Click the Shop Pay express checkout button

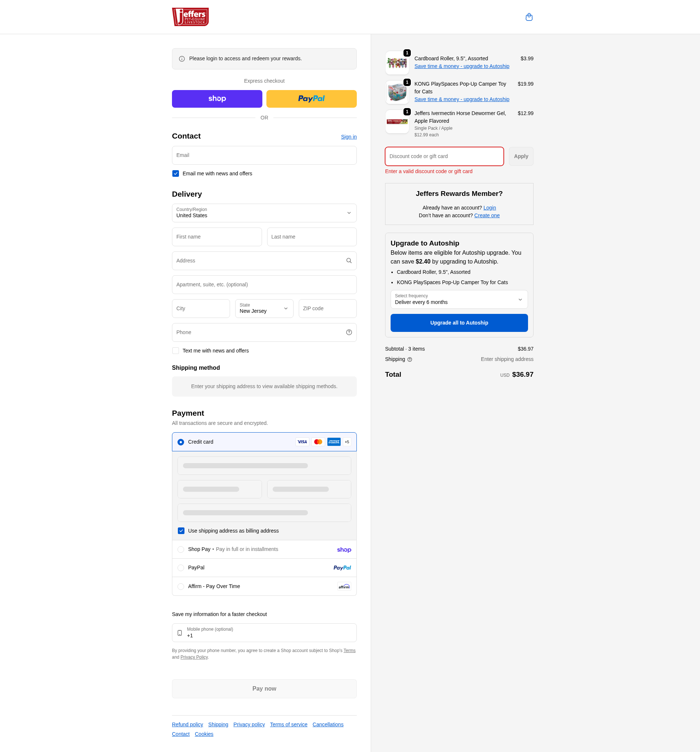(x=217, y=99)
